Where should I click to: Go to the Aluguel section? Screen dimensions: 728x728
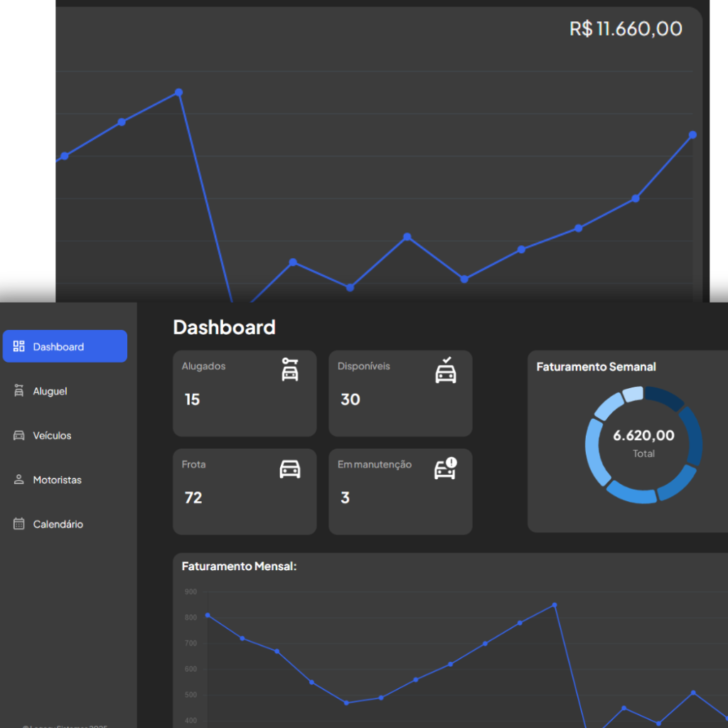(x=50, y=392)
